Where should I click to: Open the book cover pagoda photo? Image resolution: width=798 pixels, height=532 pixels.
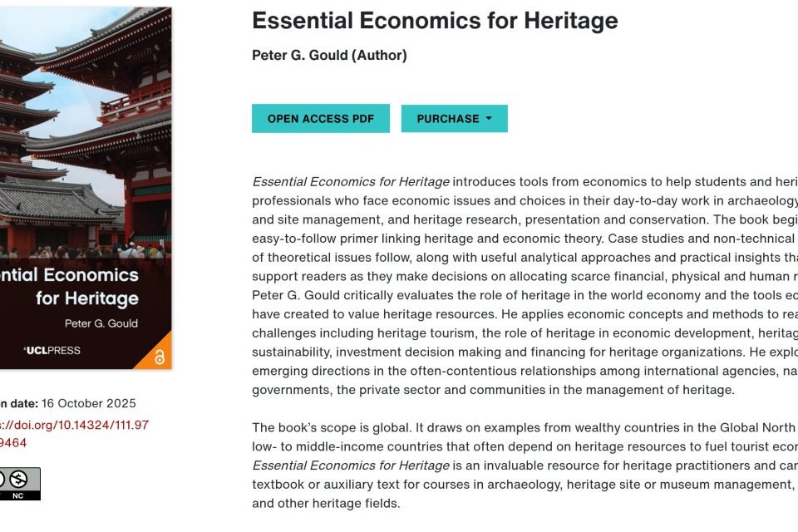coord(86,132)
